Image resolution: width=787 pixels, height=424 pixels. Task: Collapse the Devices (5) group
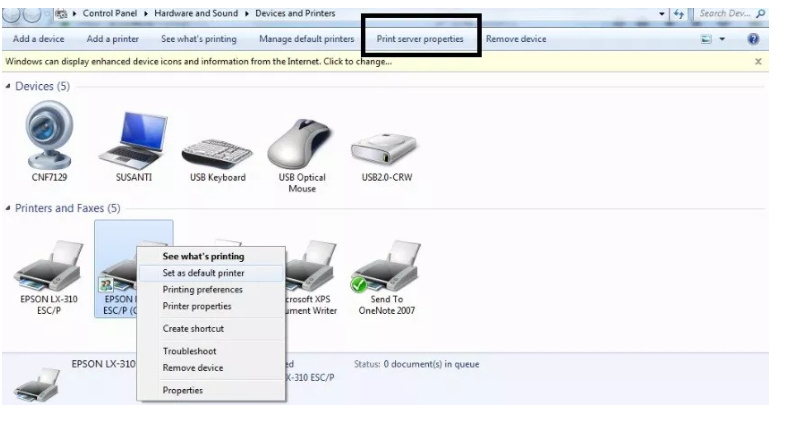(x=10, y=87)
